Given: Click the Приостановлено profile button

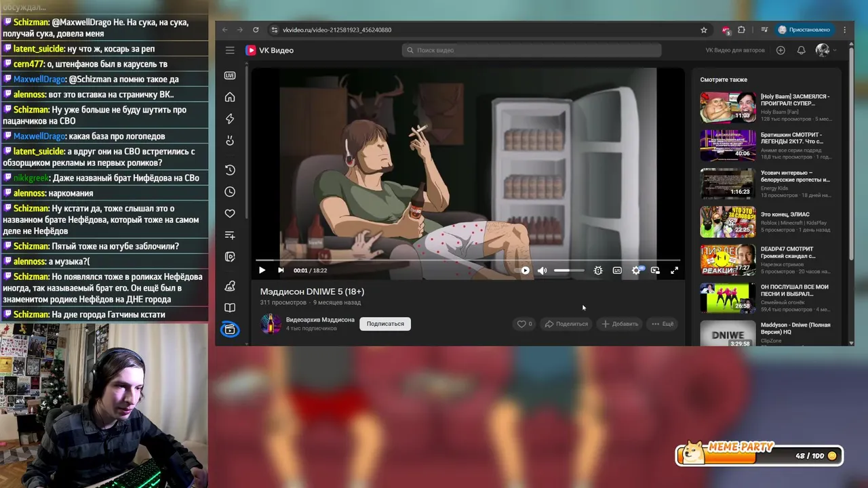Looking at the screenshot, I should pos(805,30).
